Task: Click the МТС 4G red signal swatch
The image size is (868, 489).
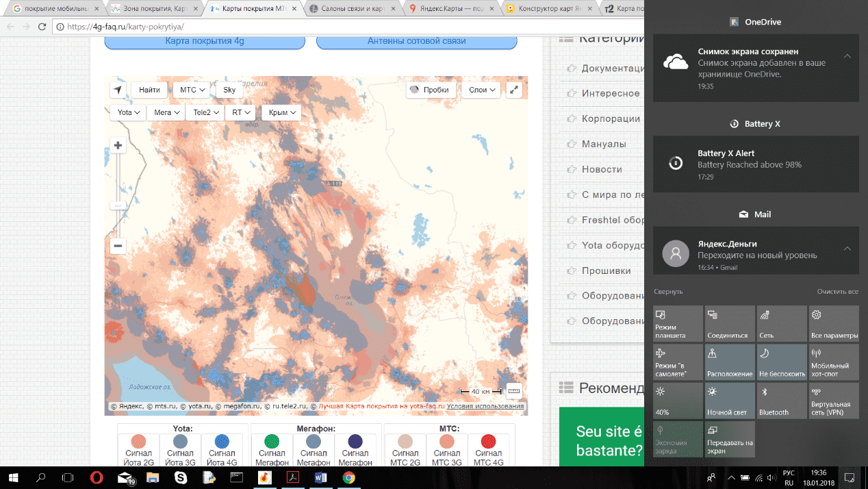Action: 488,441
